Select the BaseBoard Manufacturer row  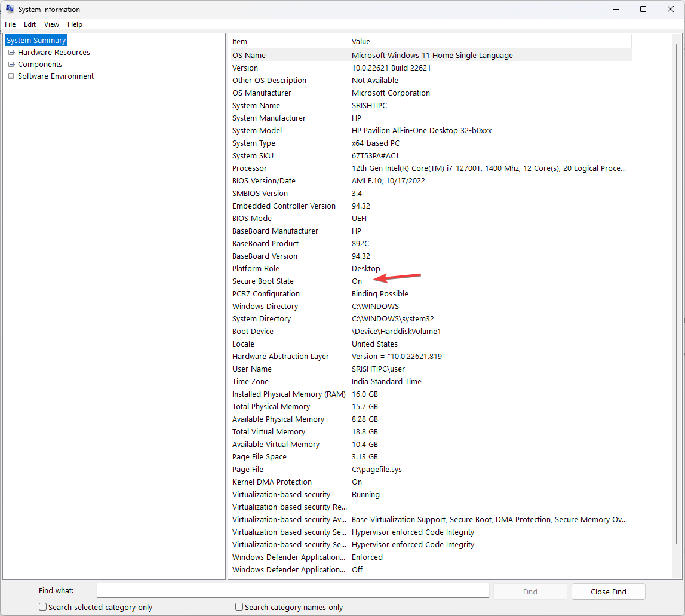431,231
